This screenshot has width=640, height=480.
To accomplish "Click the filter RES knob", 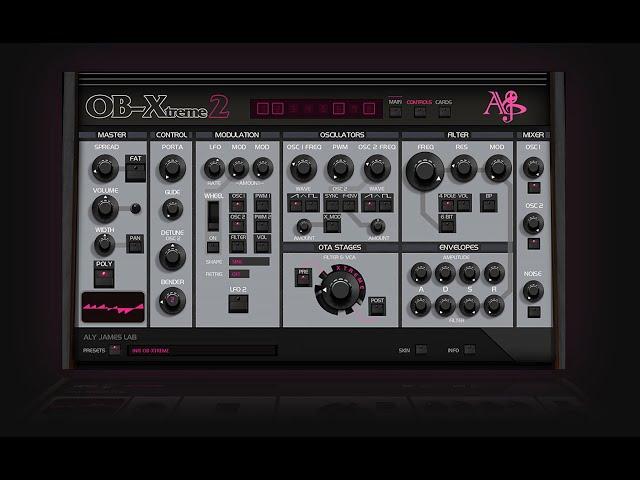I will (463, 168).
